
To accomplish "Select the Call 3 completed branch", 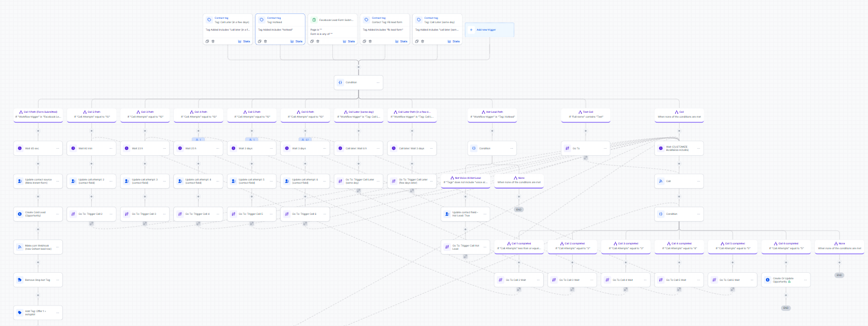I will click(625, 247).
